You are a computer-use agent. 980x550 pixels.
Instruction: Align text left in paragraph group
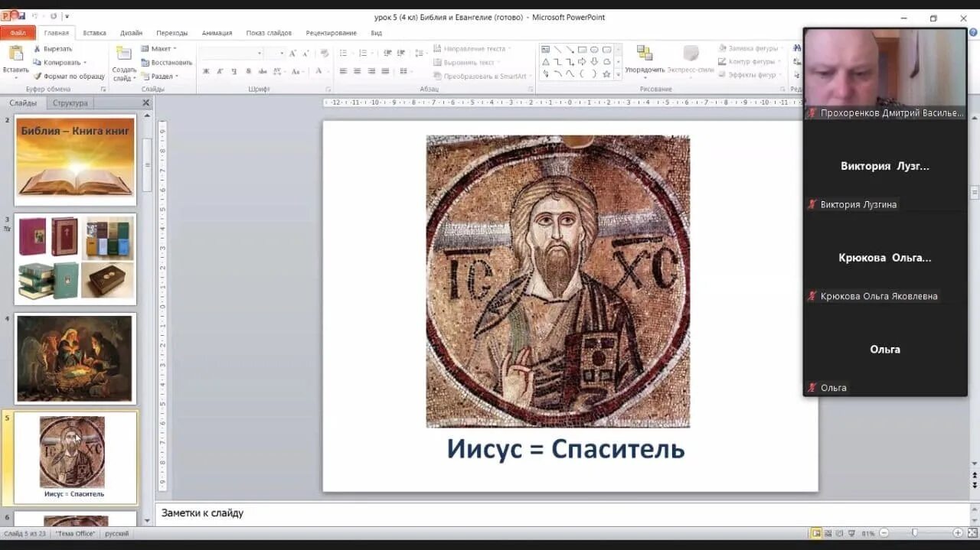pos(344,71)
